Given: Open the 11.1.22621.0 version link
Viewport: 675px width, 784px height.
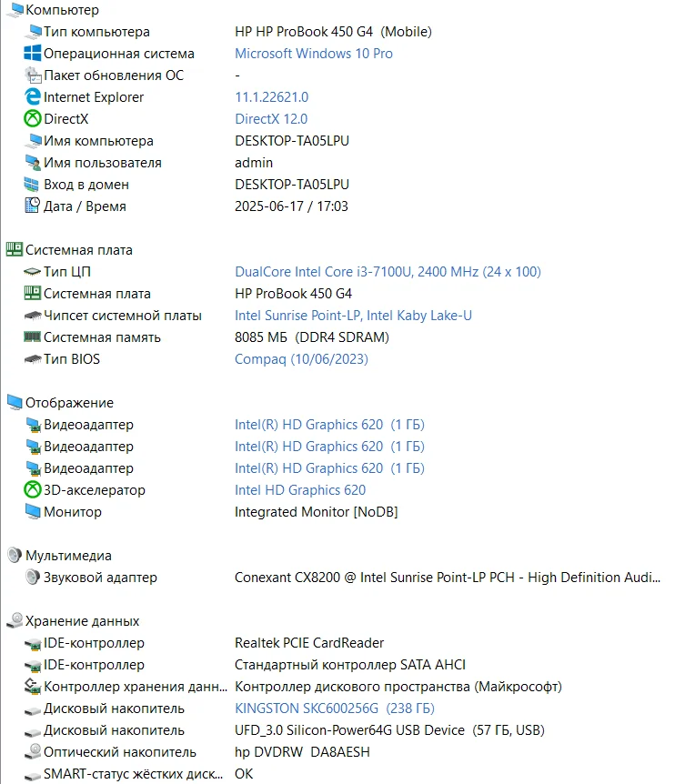Looking at the screenshot, I should [271, 97].
